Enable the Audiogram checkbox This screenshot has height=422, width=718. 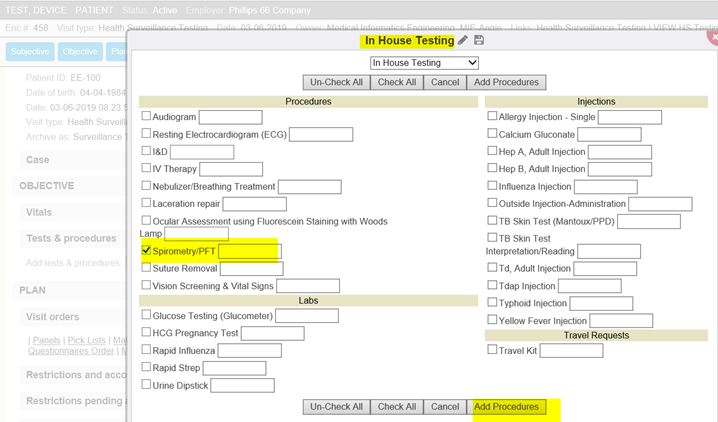tap(146, 116)
